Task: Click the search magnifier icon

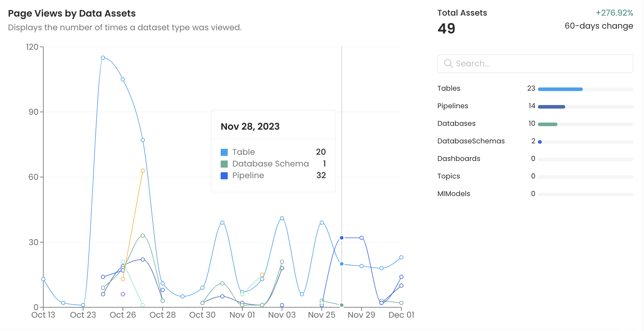Action: click(448, 64)
